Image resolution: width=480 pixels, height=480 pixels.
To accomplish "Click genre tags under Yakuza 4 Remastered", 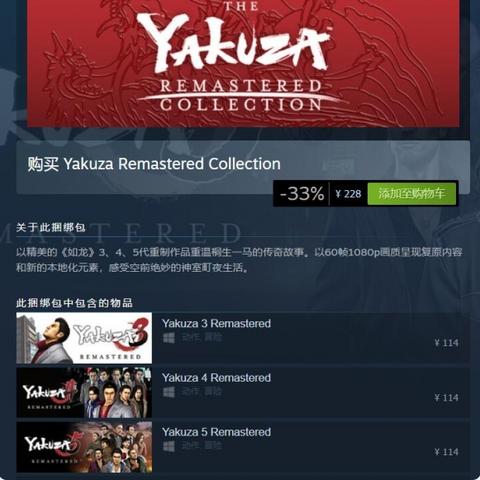I will [x=201, y=392].
